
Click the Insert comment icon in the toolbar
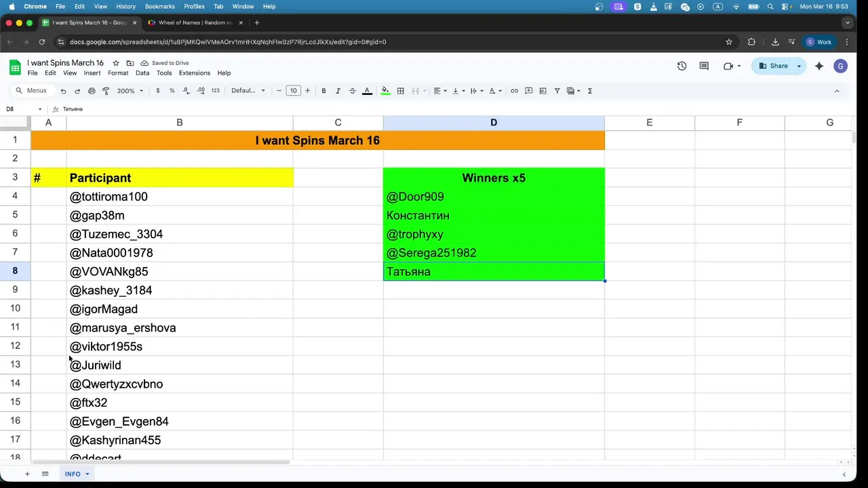pos(528,91)
